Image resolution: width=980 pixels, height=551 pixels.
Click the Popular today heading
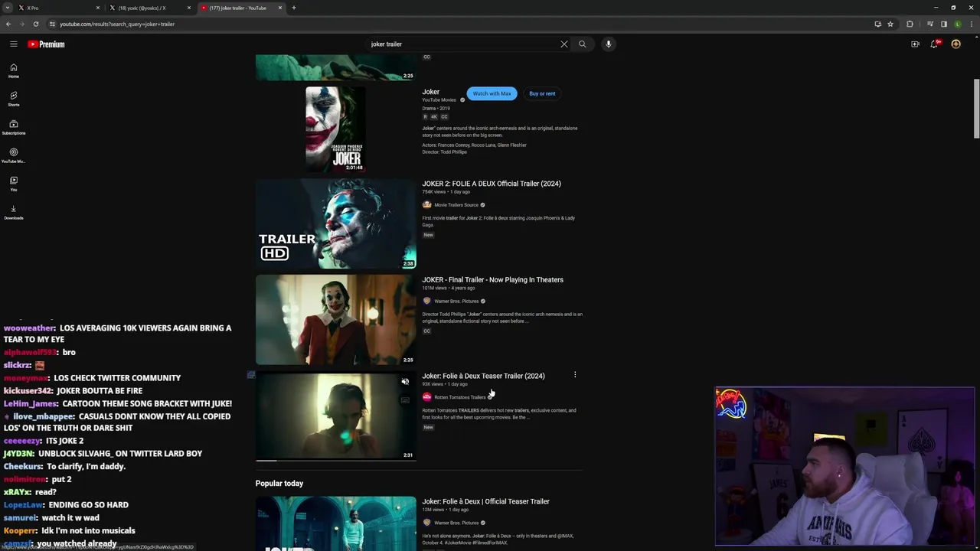tap(279, 484)
